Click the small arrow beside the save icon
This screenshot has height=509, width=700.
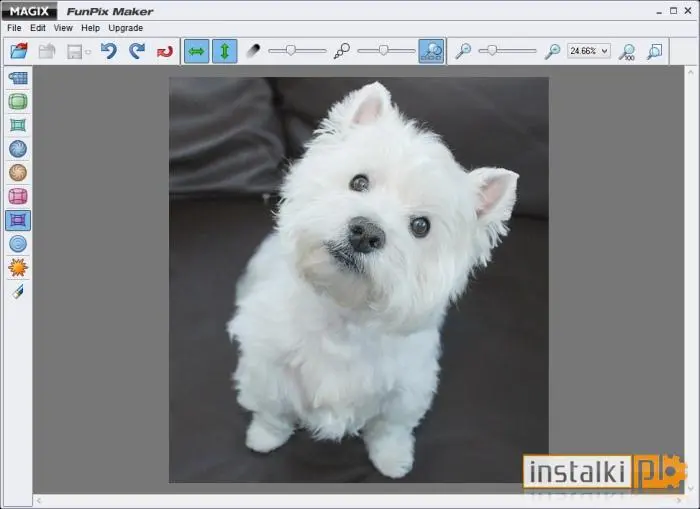tap(88, 52)
